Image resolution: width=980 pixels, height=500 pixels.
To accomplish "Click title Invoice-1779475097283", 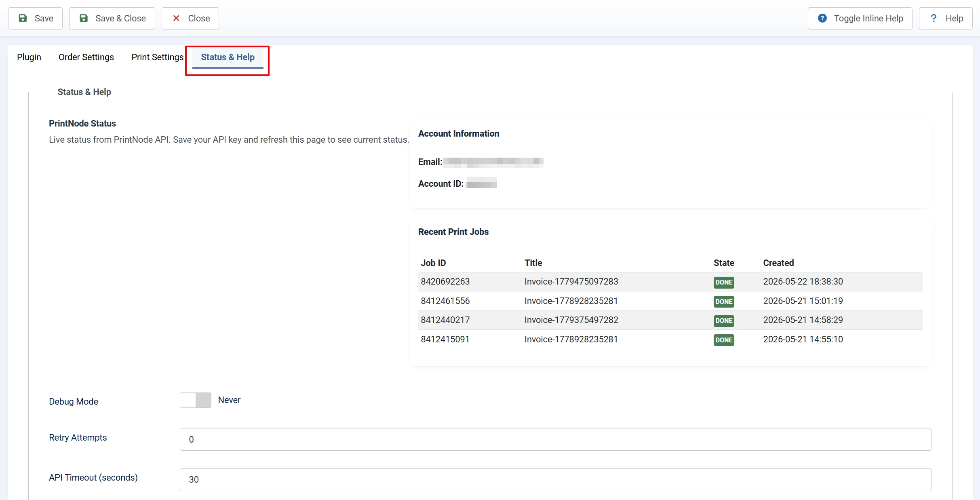I will tap(571, 281).
